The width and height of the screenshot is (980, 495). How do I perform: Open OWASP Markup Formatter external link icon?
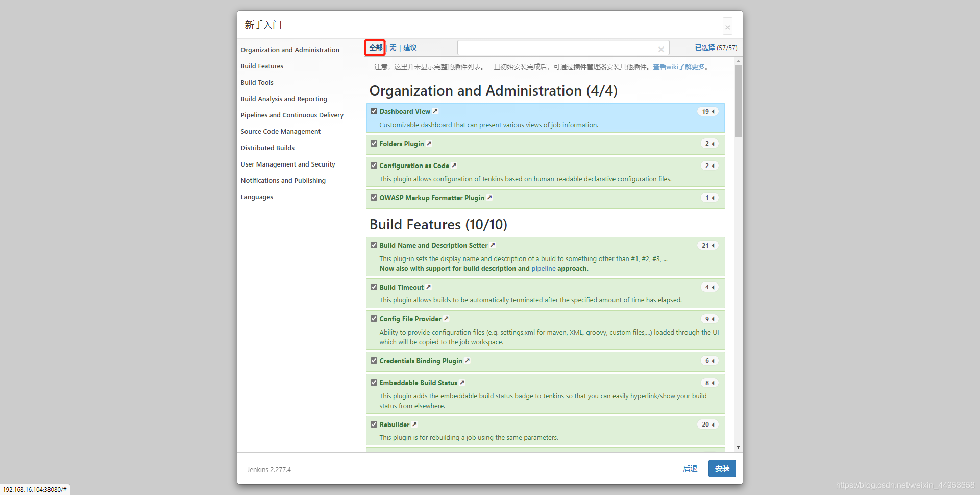(489, 197)
